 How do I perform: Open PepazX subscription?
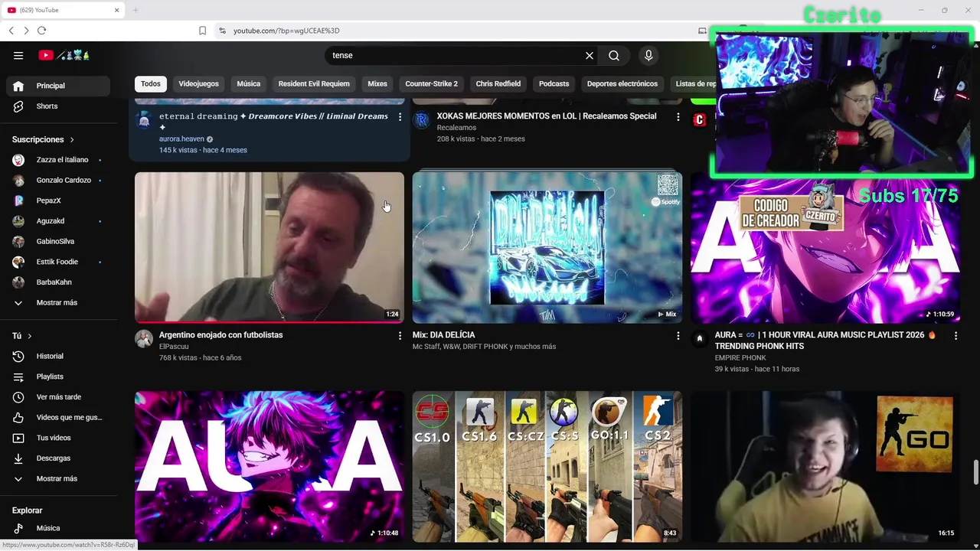tap(58, 201)
